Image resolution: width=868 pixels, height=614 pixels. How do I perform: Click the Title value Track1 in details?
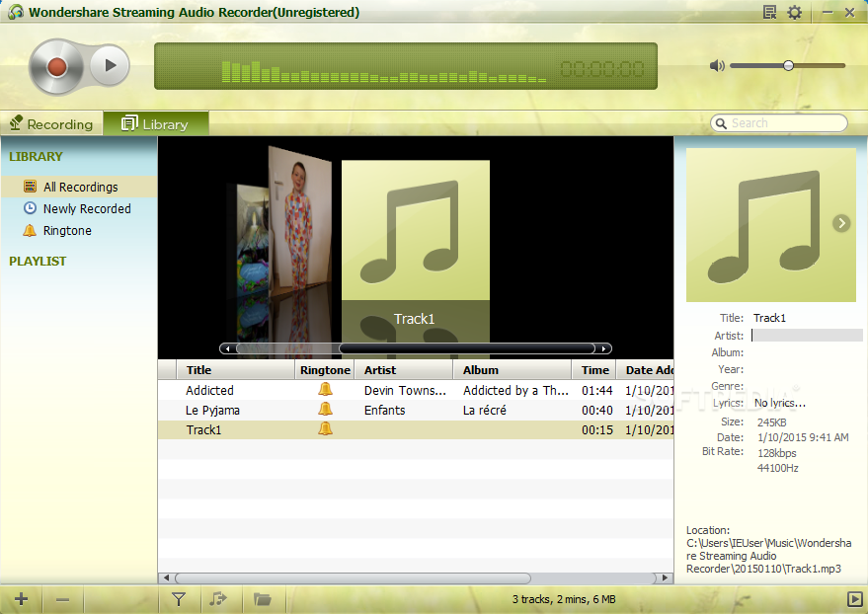click(769, 318)
